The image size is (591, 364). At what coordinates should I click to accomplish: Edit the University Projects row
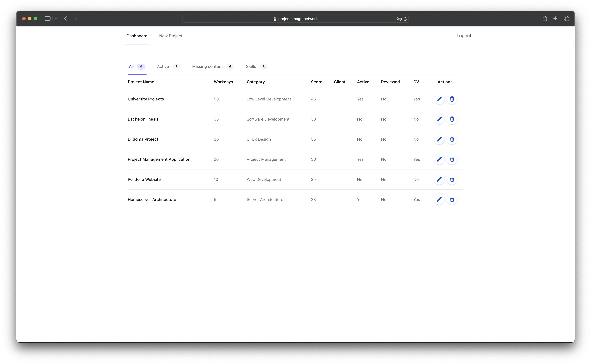click(x=439, y=99)
